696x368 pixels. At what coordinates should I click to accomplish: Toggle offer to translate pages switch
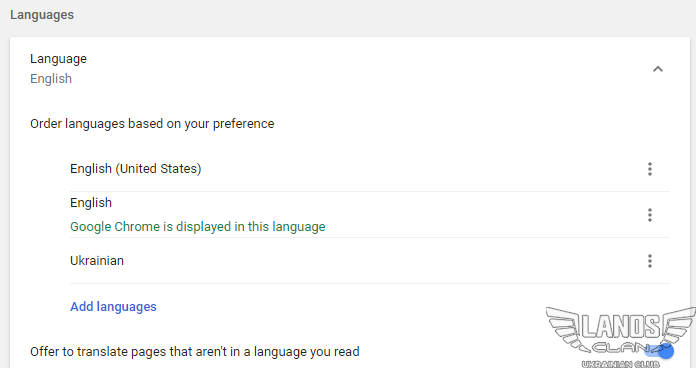(660, 351)
